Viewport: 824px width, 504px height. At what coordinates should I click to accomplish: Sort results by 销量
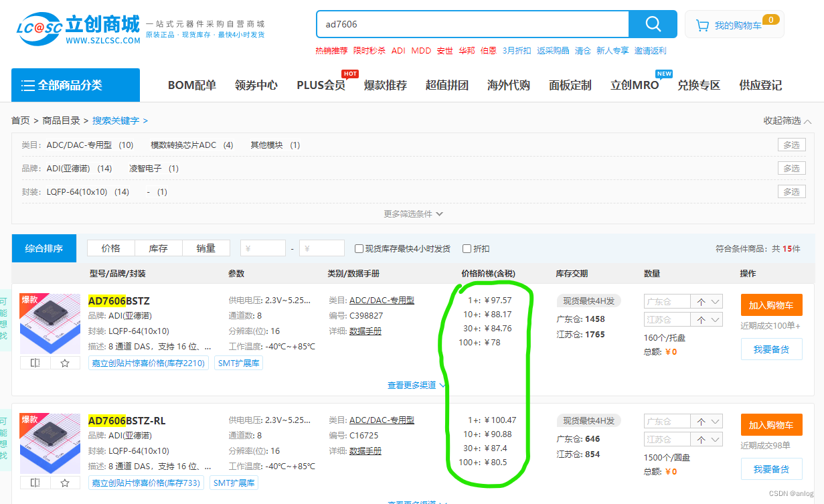(x=206, y=248)
